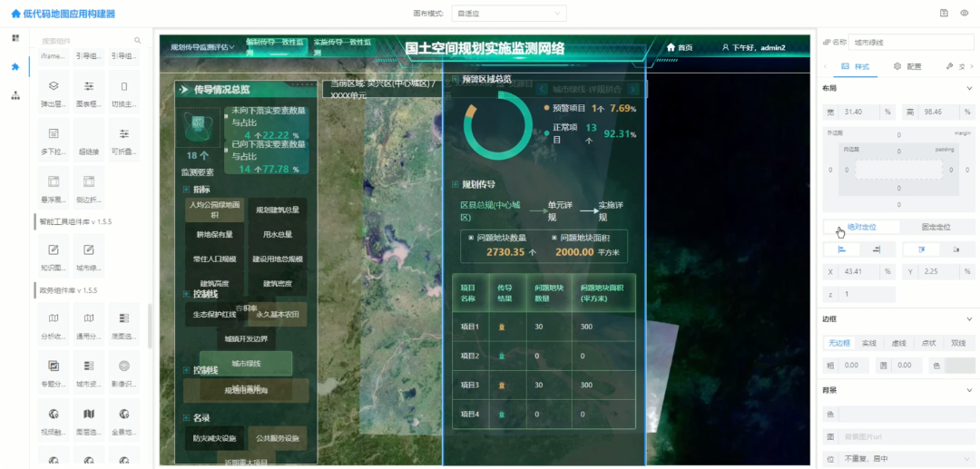Switch to the 配置 tab
This screenshot has width=980, height=469.
click(907, 66)
